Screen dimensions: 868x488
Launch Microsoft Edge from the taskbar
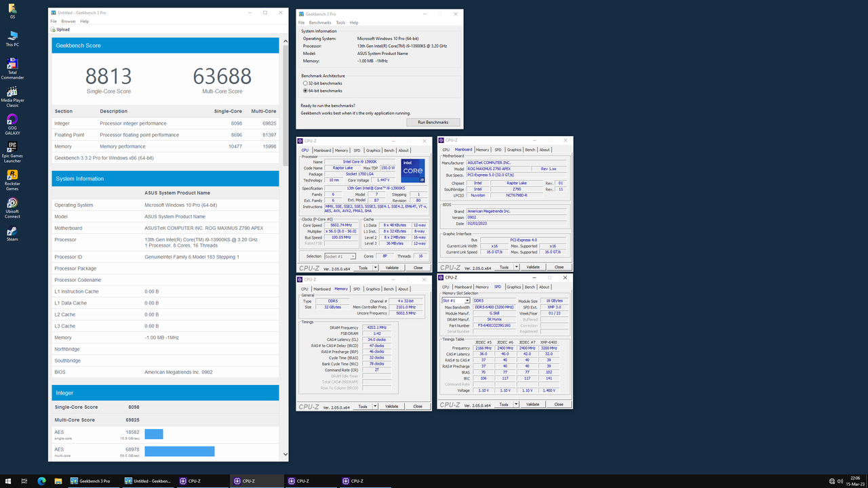[41, 481]
